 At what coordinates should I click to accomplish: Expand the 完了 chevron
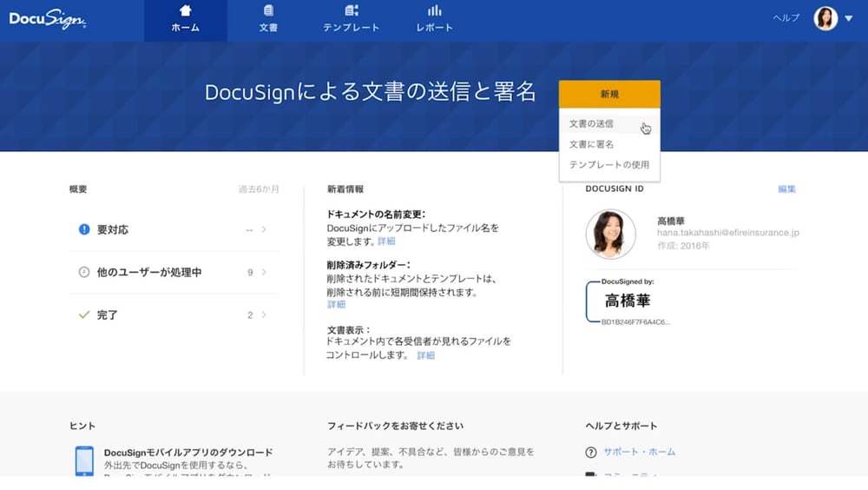tap(264, 315)
